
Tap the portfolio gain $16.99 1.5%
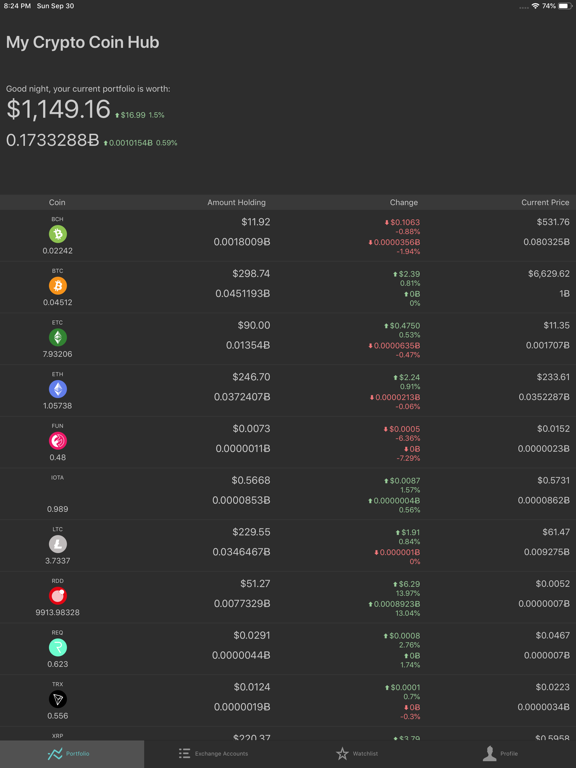[x=140, y=115]
